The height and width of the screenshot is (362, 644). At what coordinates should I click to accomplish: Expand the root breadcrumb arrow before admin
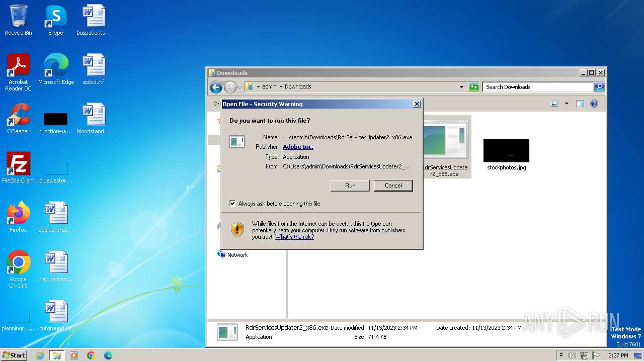tap(258, 87)
